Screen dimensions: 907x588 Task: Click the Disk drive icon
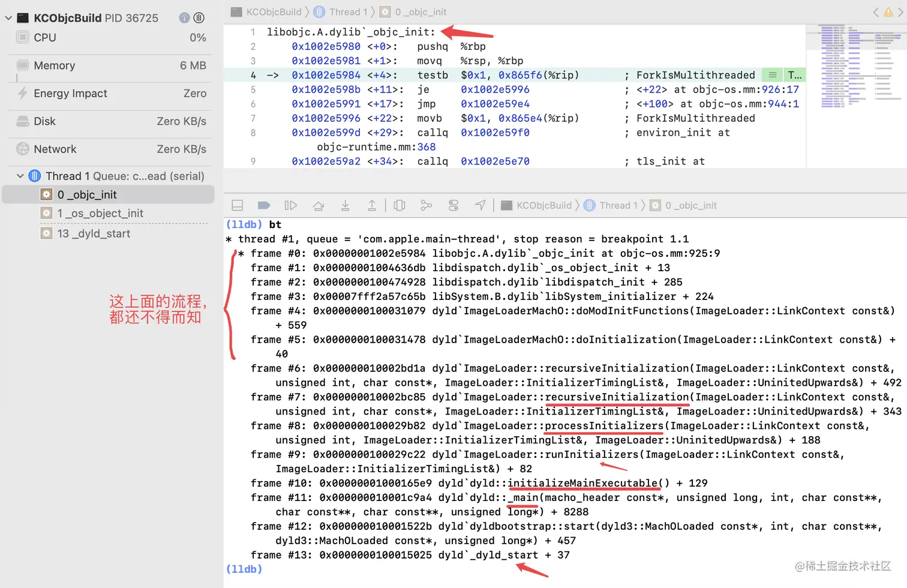coord(23,121)
